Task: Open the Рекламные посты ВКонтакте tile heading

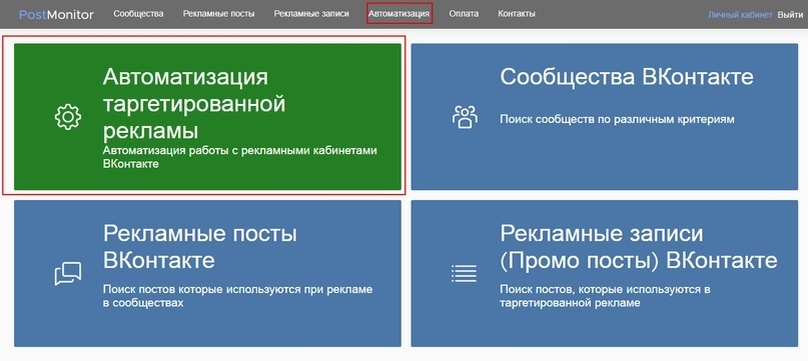Action: pyautogui.click(x=200, y=247)
